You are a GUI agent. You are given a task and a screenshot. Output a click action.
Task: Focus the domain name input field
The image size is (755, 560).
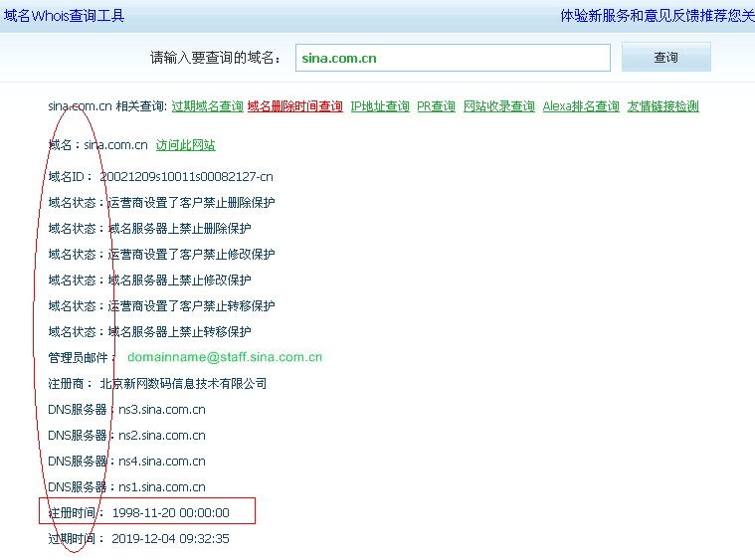pyautogui.click(x=453, y=58)
